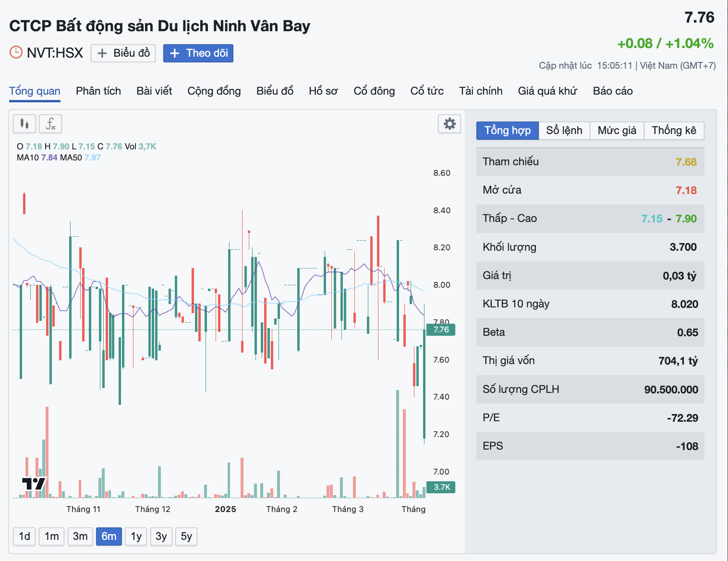Set chart range to 1y
The height and width of the screenshot is (561, 728).
click(136, 537)
